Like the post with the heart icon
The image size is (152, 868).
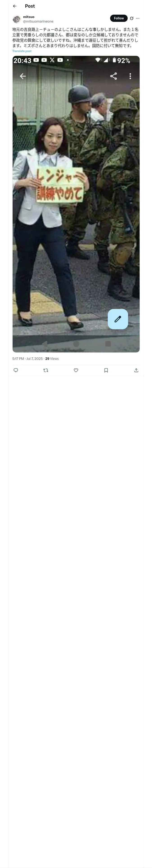(76, 370)
